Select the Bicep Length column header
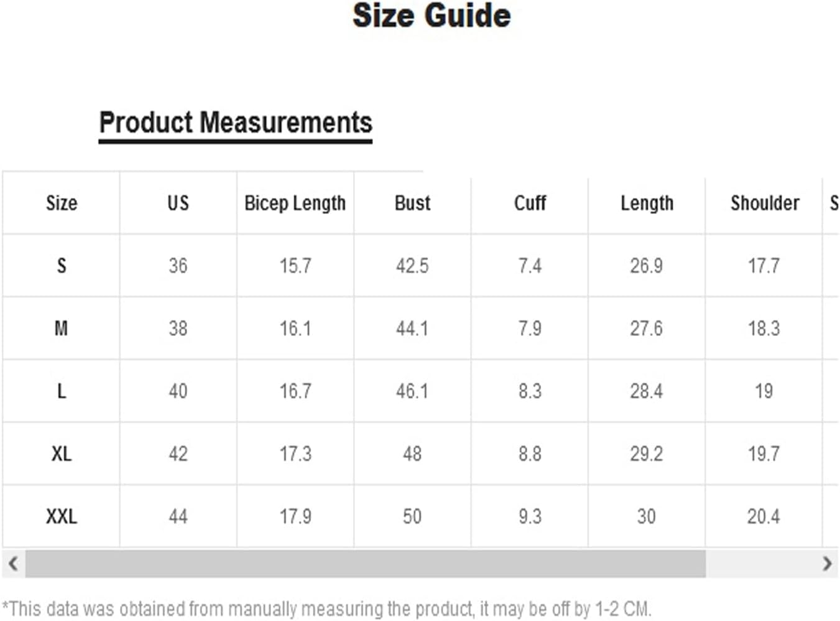Viewport: 840px width, 621px height. click(295, 203)
